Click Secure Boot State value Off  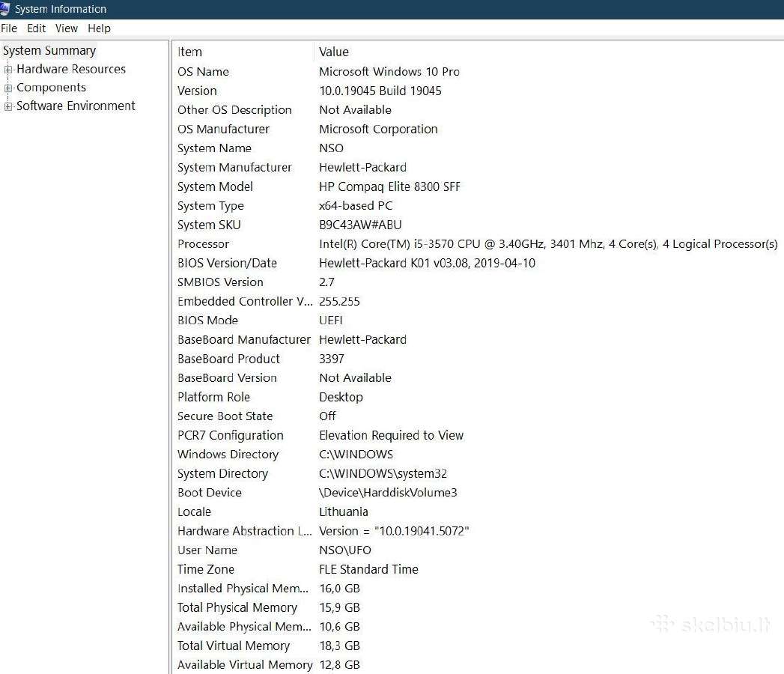point(327,416)
